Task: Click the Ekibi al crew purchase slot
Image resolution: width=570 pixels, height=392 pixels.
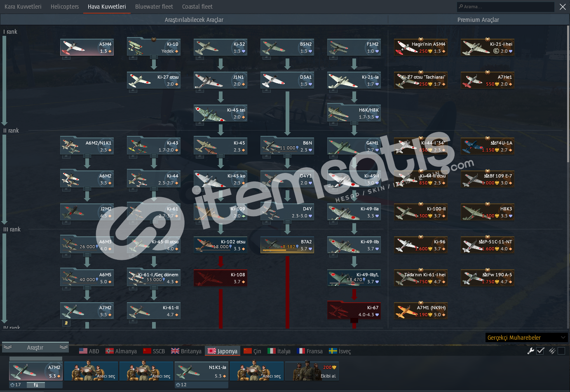Action: pos(312,371)
